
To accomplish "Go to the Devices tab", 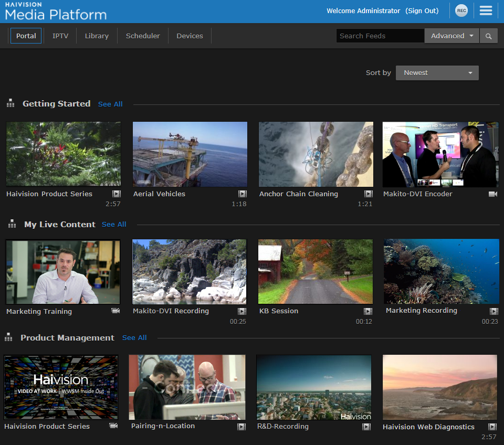I will click(190, 36).
